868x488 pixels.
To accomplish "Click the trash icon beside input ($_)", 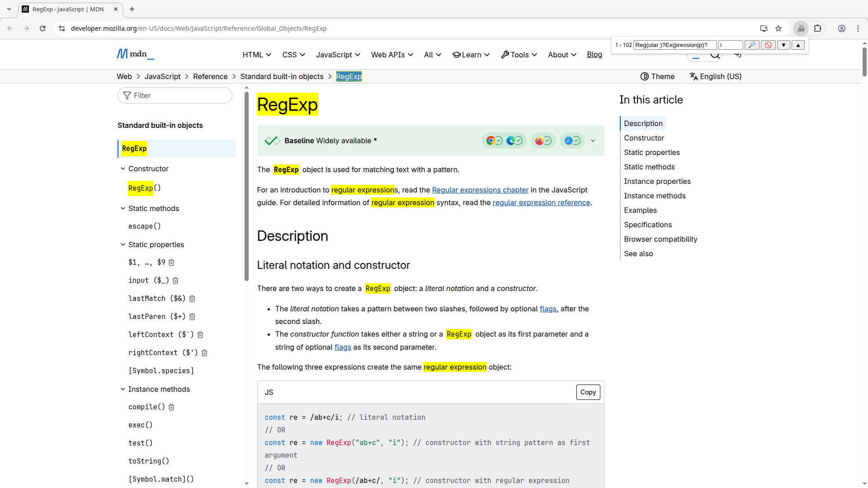I will coord(175,281).
